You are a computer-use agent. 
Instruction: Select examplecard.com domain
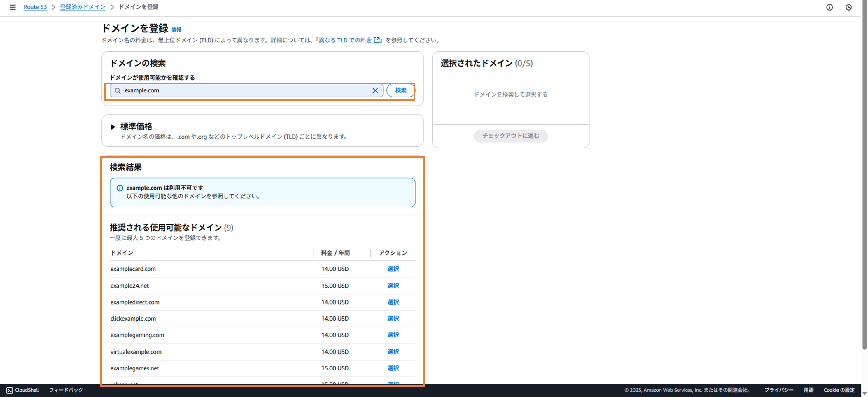393,269
